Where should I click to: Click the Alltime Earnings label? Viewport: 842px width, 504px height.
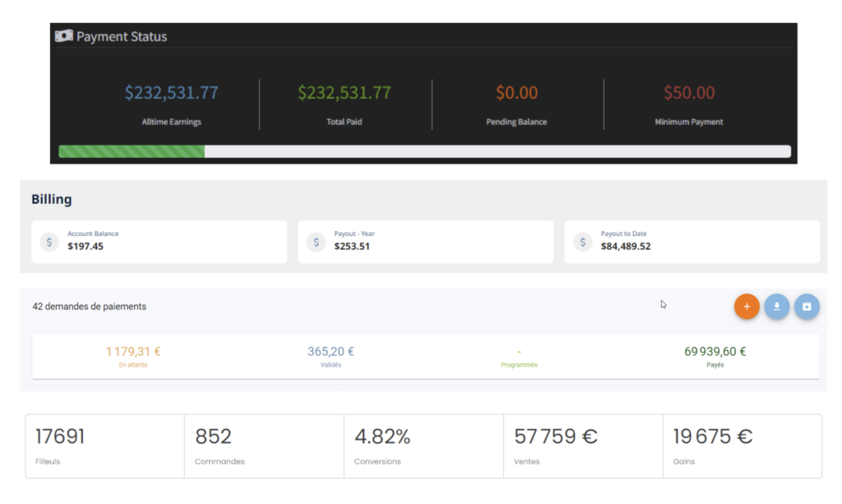[x=171, y=122]
